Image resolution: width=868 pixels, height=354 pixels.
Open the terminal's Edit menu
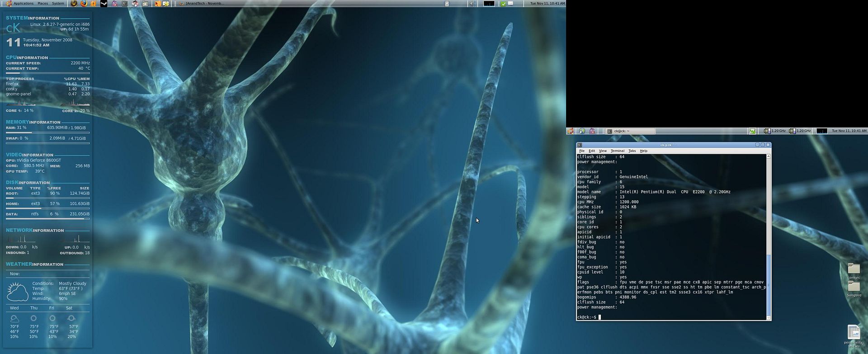(591, 151)
